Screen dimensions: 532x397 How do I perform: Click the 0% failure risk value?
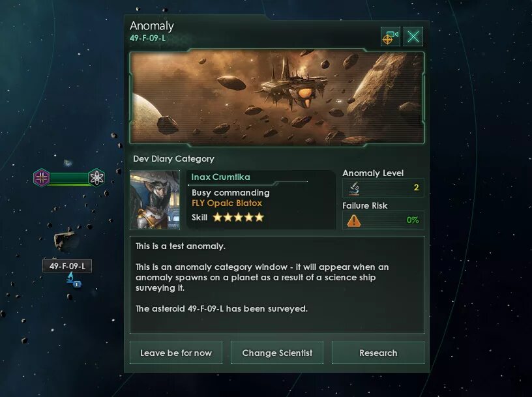click(x=413, y=220)
